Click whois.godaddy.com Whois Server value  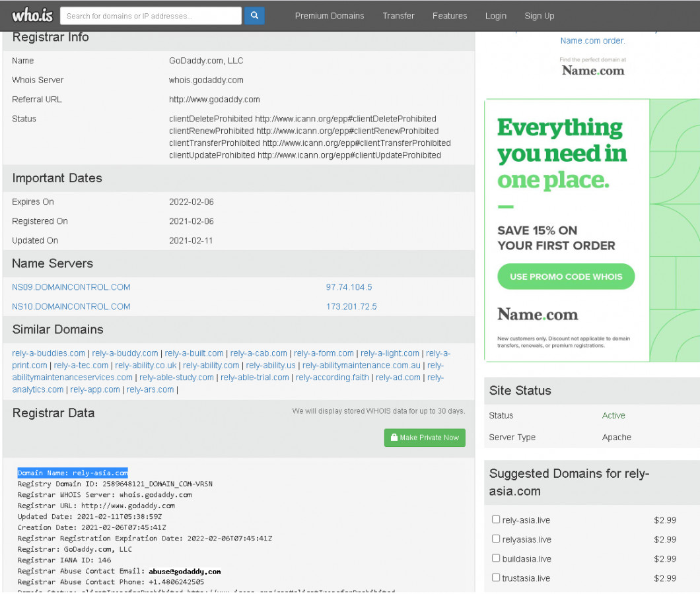pyautogui.click(x=206, y=81)
